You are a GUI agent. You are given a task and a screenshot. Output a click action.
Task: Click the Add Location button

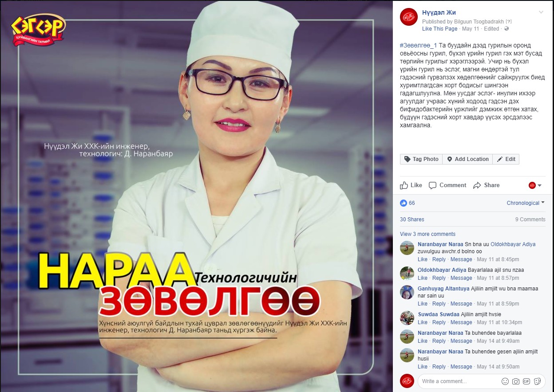pyautogui.click(x=467, y=159)
